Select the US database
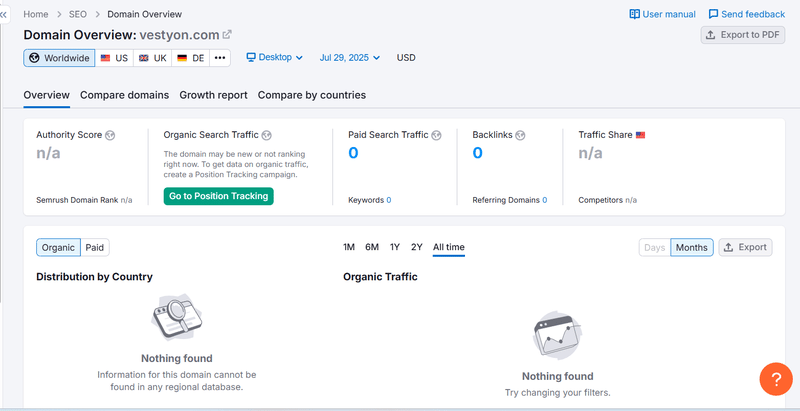Screen dimensions: 800x411 click(x=114, y=58)
